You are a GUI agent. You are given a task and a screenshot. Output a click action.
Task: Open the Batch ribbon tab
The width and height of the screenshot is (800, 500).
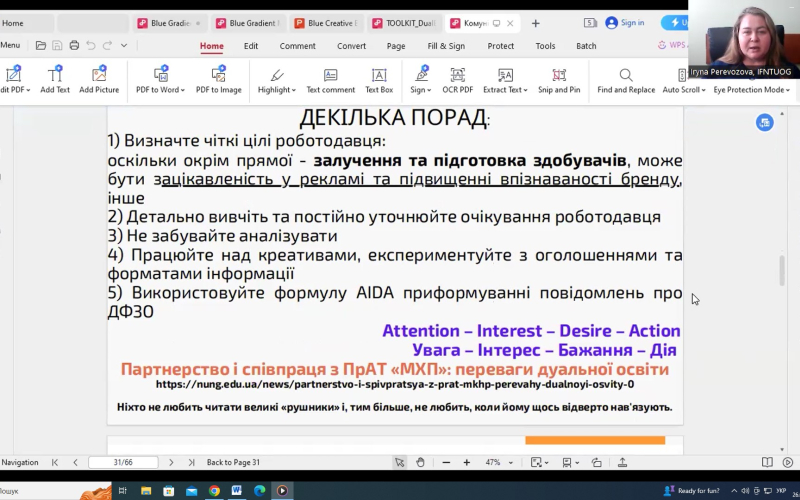point(586,46)
